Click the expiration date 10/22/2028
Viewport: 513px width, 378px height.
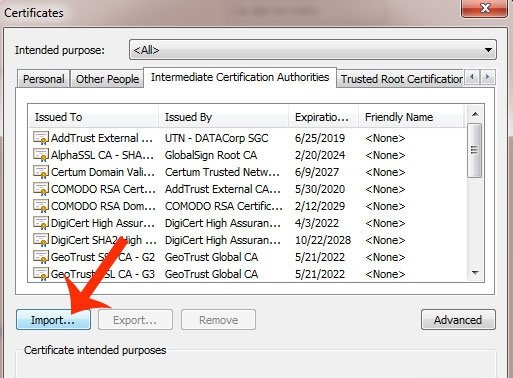click(323, 240)
